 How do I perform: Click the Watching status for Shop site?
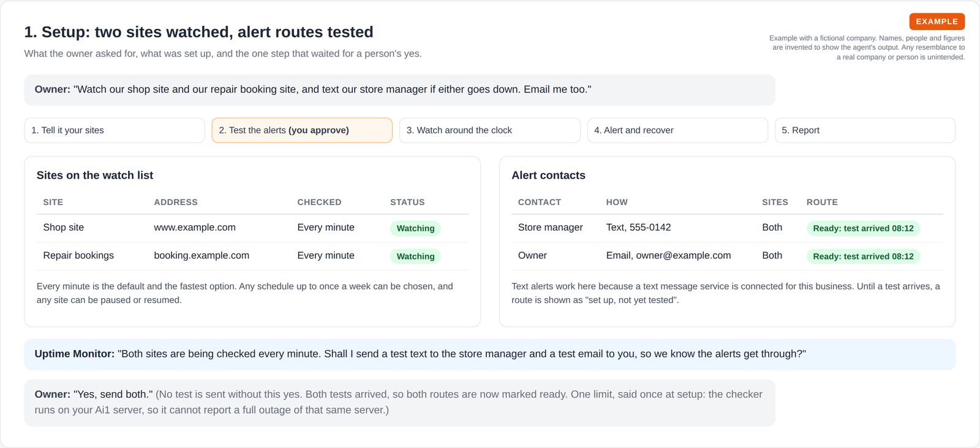(x=415, y=228)
